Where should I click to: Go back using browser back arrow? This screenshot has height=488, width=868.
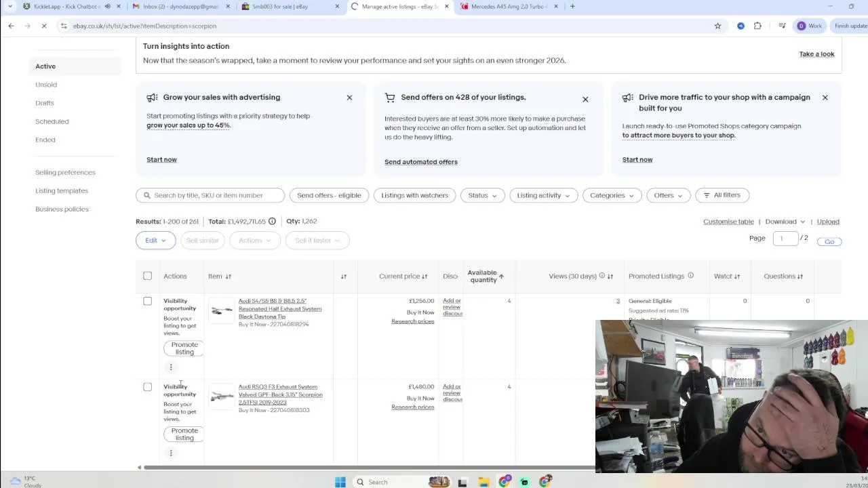(11, 26)
